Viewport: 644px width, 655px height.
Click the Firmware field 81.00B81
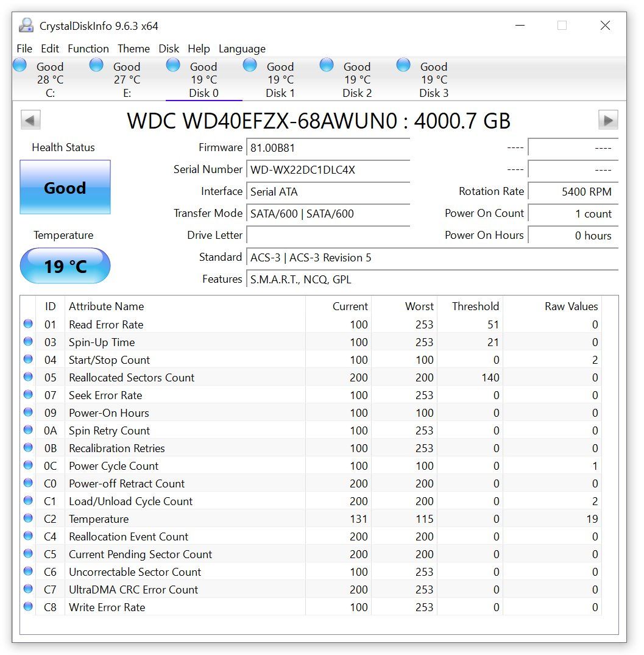328,148
